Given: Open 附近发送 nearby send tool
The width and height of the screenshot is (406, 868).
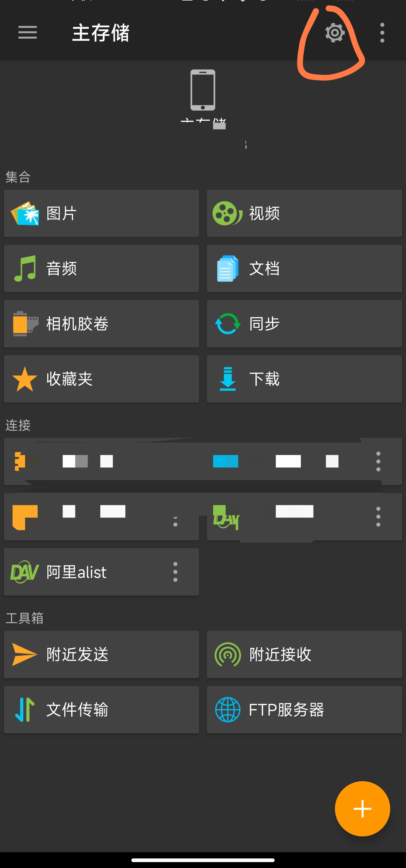Looking at the screenshot, I should click(x=101, y=654).
